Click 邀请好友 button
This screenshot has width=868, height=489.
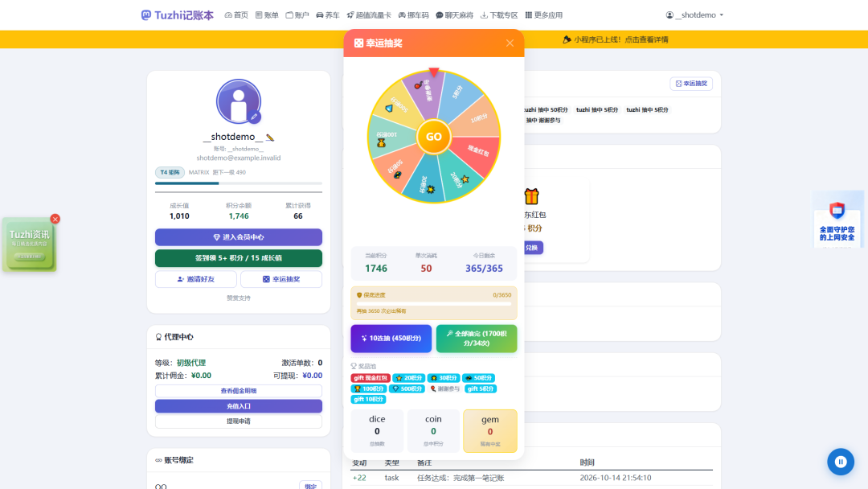pyautogui.click(x=196, y=279)
